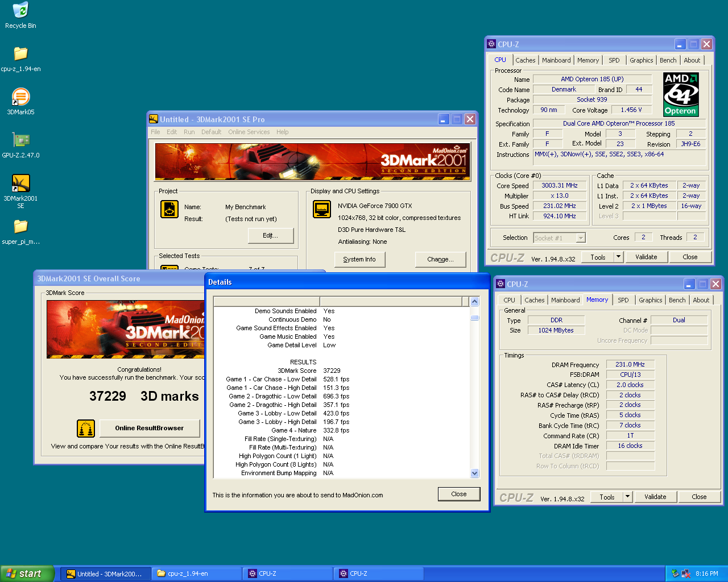
Task: Click the 3DMark2001 SE Pro title bar icon
Action: (154, 119)
